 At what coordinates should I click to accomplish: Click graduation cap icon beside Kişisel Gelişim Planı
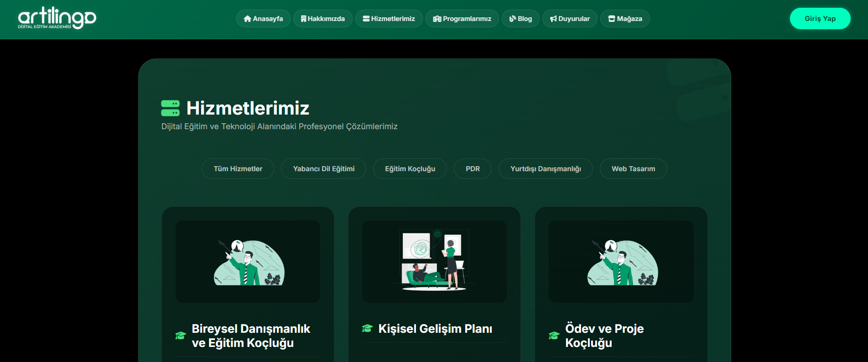tap(367, 328)
